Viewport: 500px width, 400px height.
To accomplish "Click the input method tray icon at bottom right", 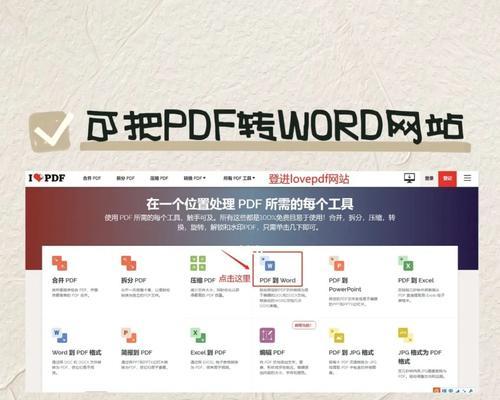I will click(x=437, y=390).
